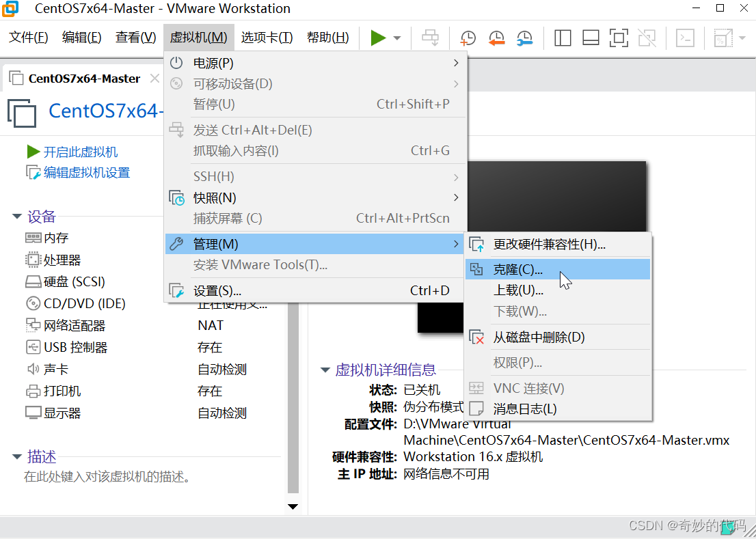Toggle the sidebar library view icon
This screenshot has height=539, width=756.
[x=563, y=38]
